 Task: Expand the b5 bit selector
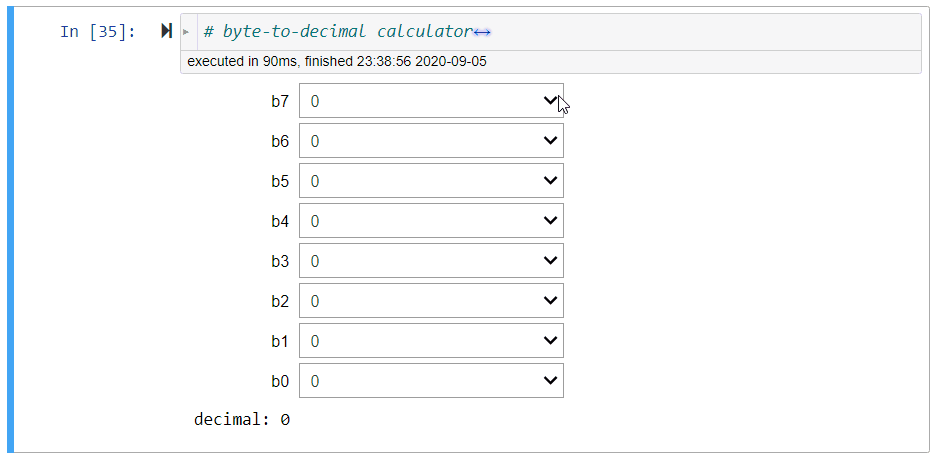(x=431, y=181)
